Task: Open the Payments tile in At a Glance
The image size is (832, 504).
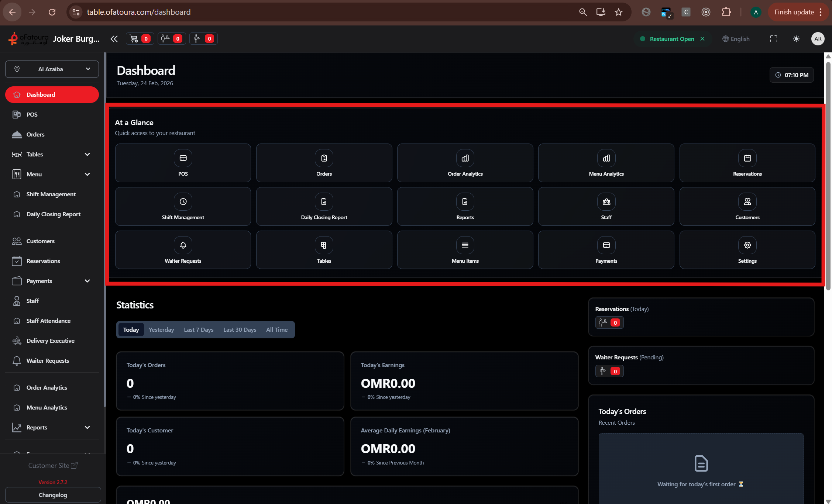Action: pyautogui.click(x=606, y=250)
